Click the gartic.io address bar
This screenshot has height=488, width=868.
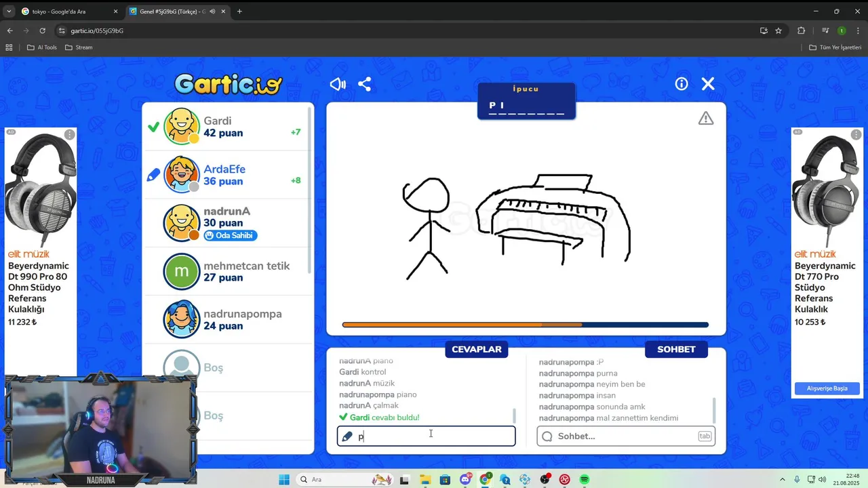click(x=407, y=30)
